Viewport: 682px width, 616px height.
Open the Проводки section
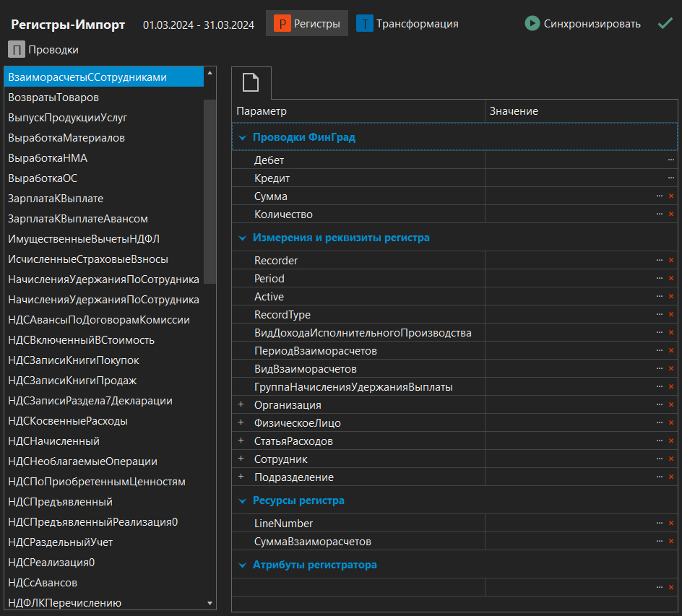[43, 50]
